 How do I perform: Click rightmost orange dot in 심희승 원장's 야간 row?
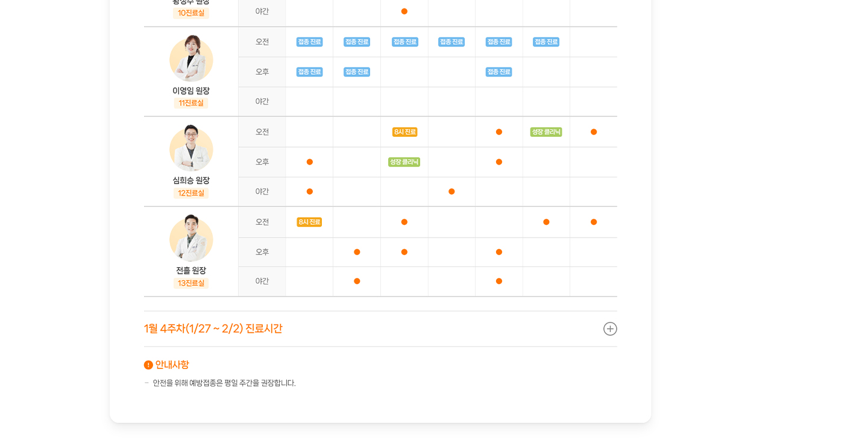451,192
